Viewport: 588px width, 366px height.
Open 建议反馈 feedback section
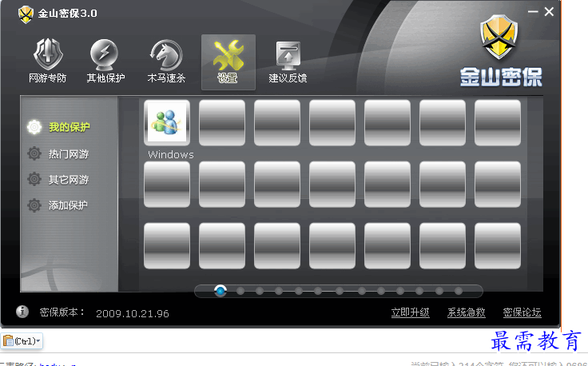pos(288,62)
